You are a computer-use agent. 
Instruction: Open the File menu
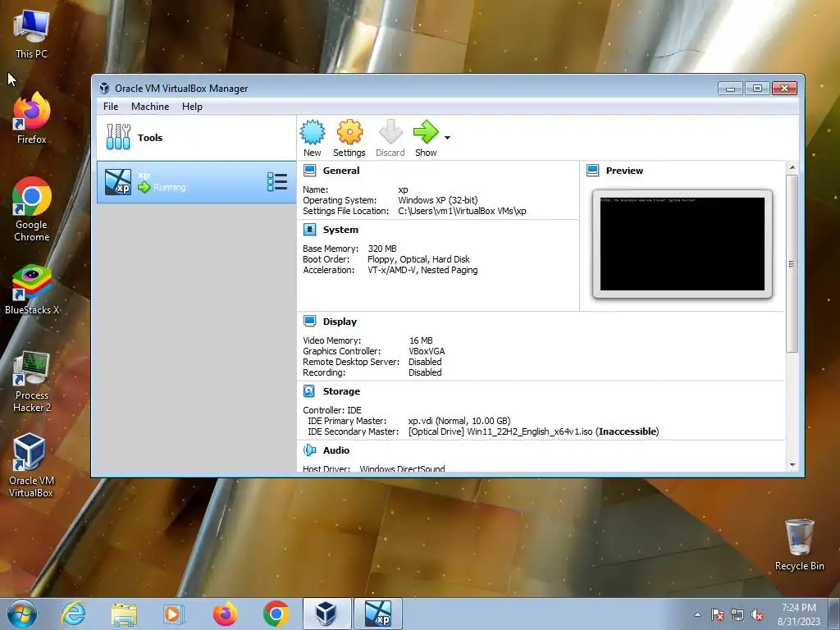pos(111,107)
